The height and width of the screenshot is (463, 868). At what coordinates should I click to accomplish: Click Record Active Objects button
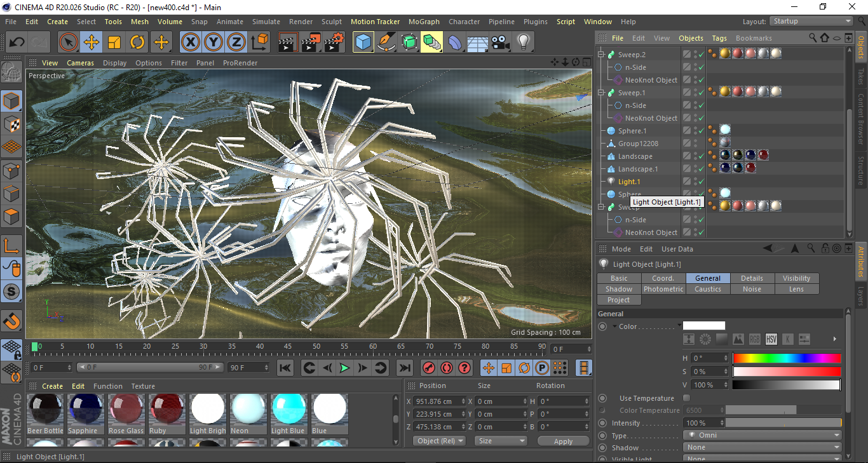(429, 368)
